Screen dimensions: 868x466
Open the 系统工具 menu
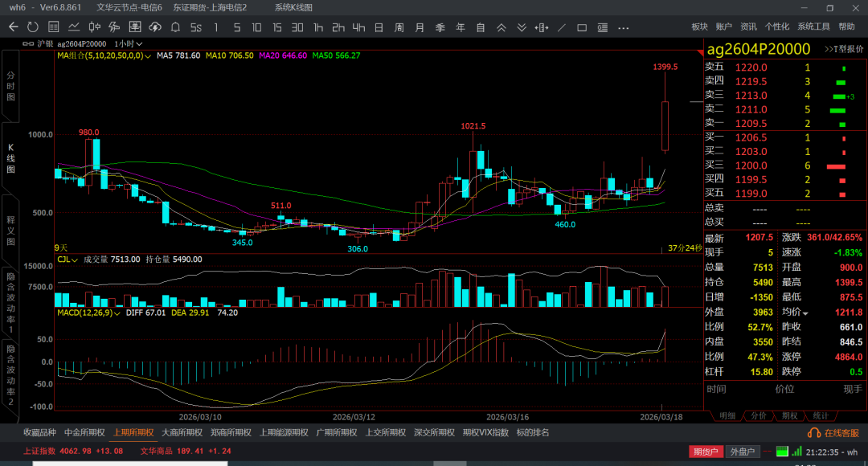[x=813, y=27]
